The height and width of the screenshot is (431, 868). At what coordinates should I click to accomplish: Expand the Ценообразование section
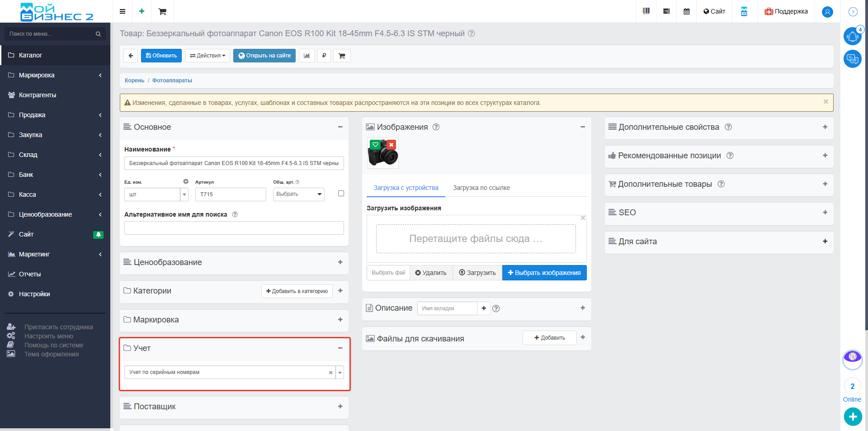click(340, 262)
